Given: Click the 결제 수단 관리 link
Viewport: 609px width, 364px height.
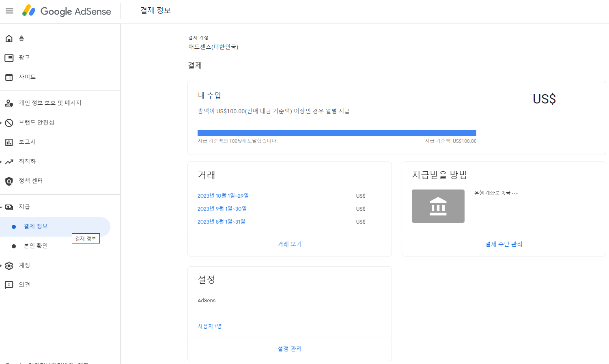Looking at the screenshot, I should (x=504, y=244).
